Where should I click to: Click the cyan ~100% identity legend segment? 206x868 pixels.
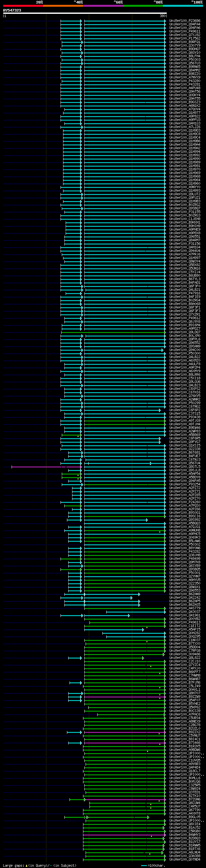(x=183, y=6)
